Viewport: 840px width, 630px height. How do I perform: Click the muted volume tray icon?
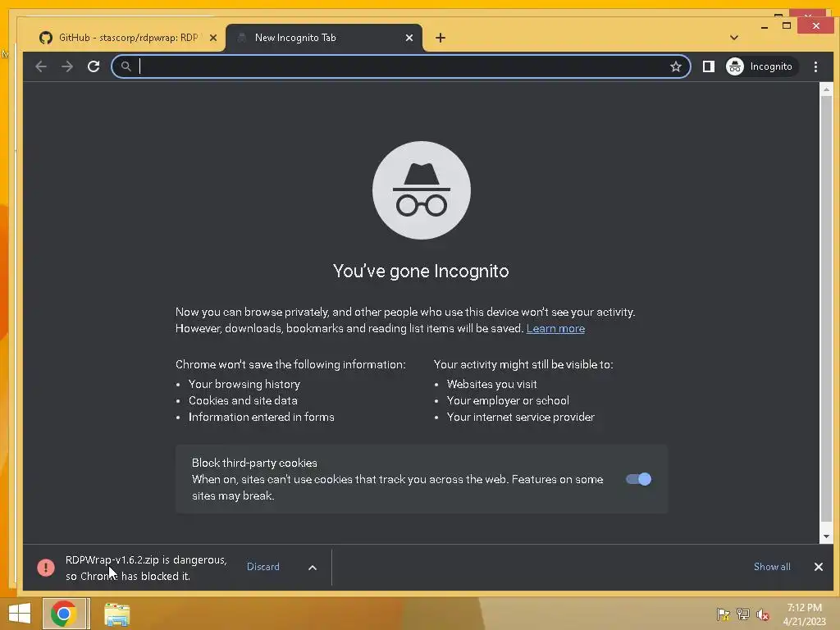coord(763,614)
